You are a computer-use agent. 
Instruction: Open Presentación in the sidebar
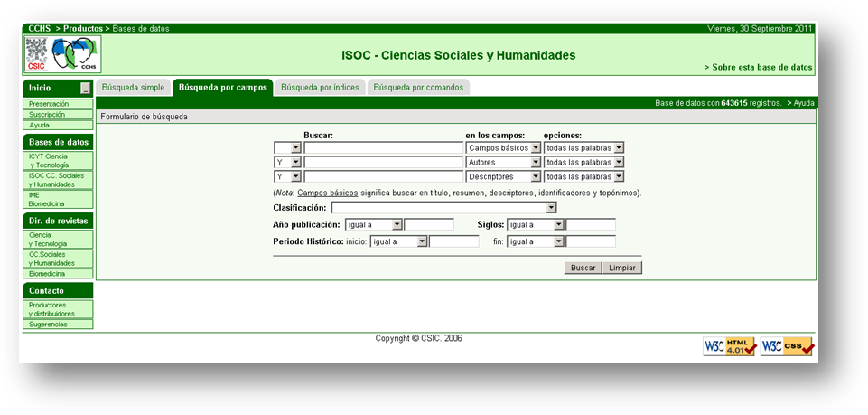[58, 104]
